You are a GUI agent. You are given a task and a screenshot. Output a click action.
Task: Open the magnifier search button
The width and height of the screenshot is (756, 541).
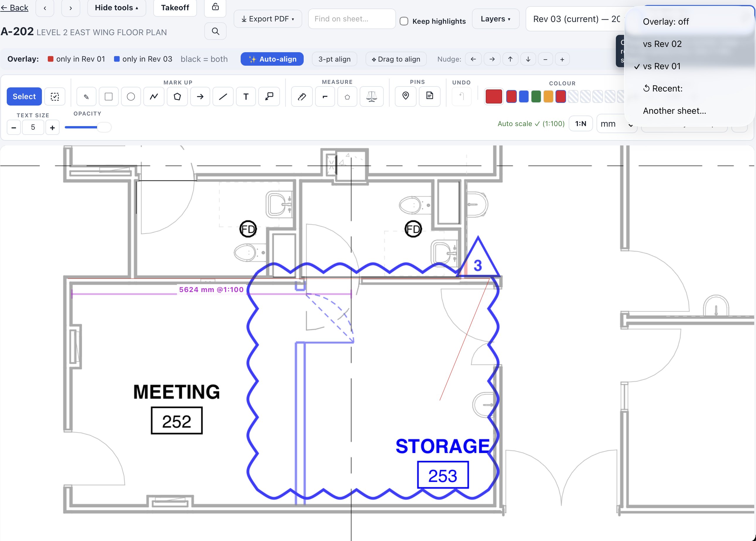pos(215,31)
